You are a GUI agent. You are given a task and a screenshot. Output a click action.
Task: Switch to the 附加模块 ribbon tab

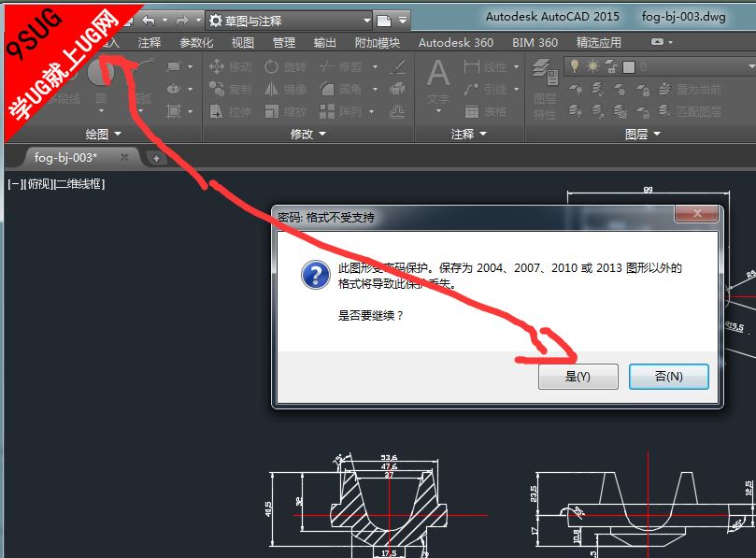click(377, 43)
